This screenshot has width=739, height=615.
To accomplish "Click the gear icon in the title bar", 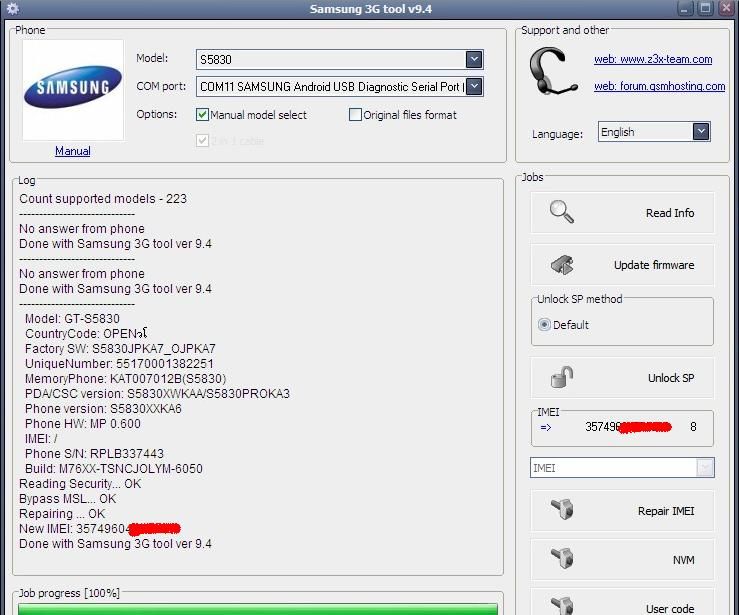I will click(x=12, y=8).
